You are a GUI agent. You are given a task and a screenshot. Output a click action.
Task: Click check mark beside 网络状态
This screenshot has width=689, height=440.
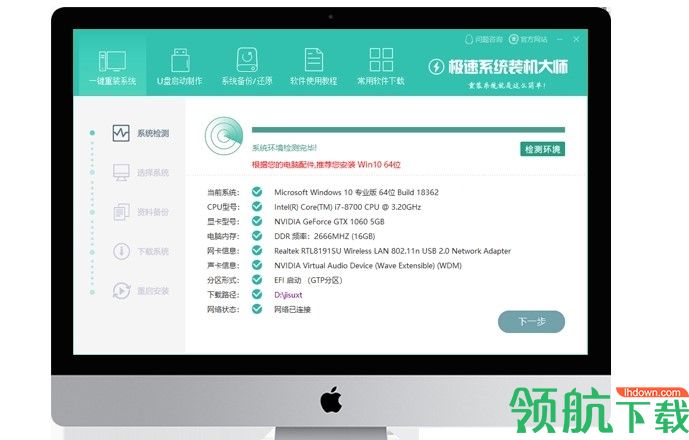[x=257, y=309]
